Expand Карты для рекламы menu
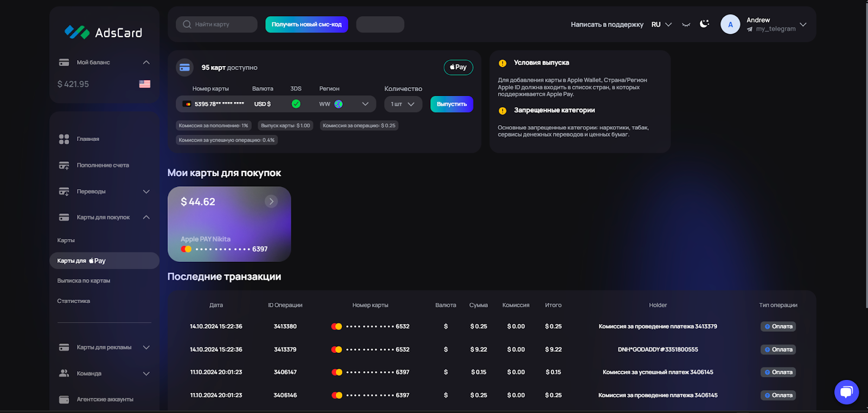The height and width of the screenshot is (413, 868). pos(146,347)
